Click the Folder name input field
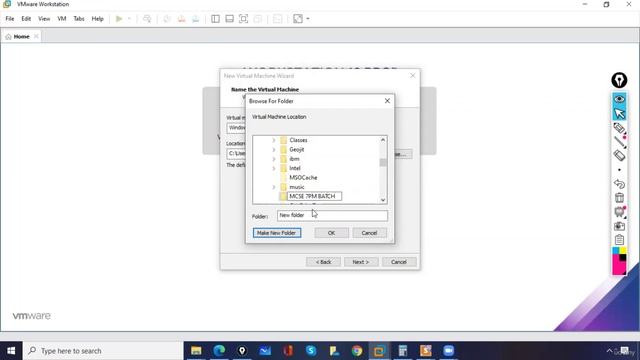This screenshot has width=640, height=360. coord(332,216)
